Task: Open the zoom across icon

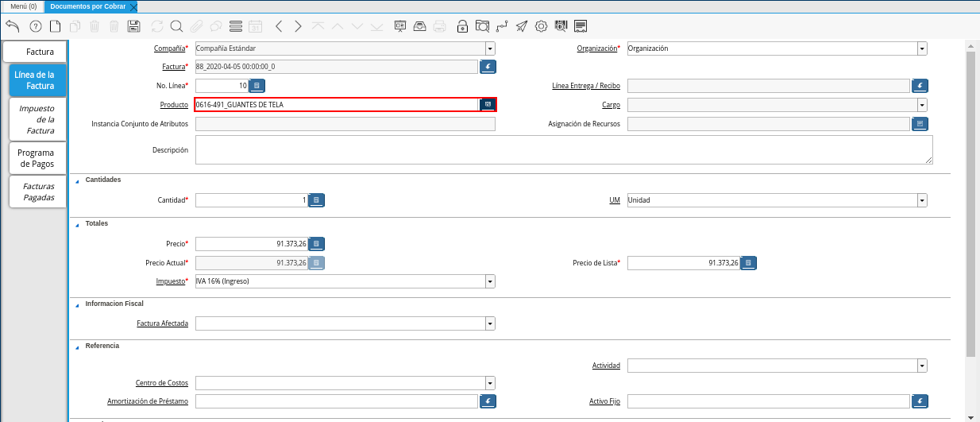Action: point(482,26)
